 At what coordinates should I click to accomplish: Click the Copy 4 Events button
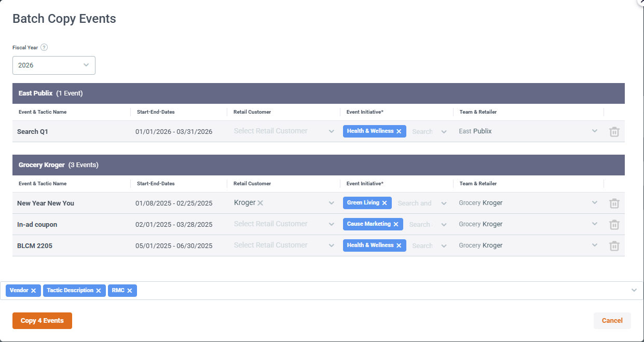click(42, 321)
